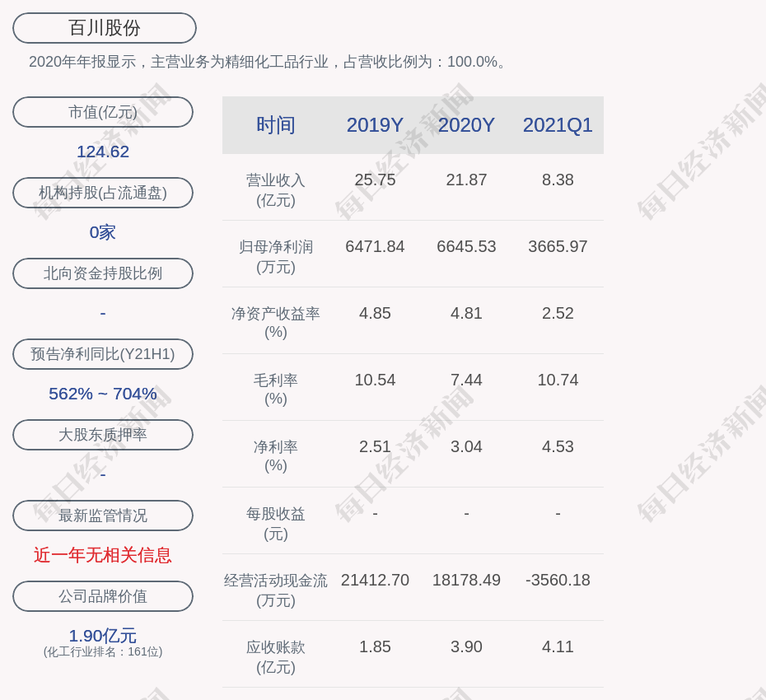766x700 pixels.
Task: Switch to the 时间 header tab
Action: [x=276, y=125]
